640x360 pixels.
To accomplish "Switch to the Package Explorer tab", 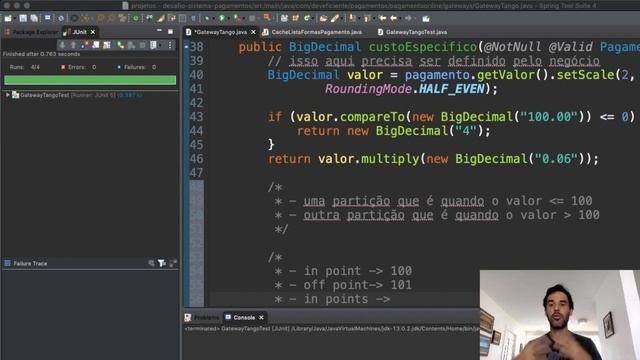I will 31,32.
